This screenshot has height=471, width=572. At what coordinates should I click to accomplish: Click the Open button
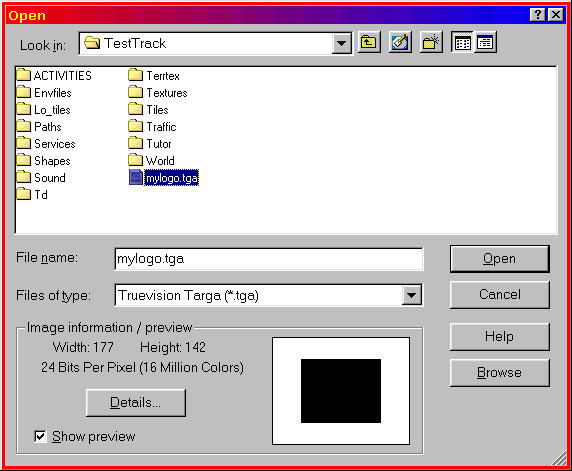click(x=499, y=259)
